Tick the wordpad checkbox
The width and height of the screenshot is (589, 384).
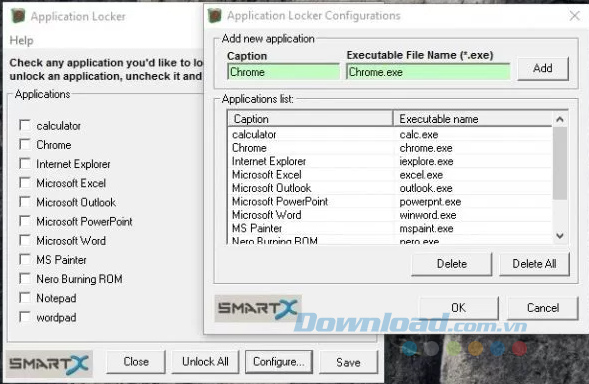(x=25, y=317)
